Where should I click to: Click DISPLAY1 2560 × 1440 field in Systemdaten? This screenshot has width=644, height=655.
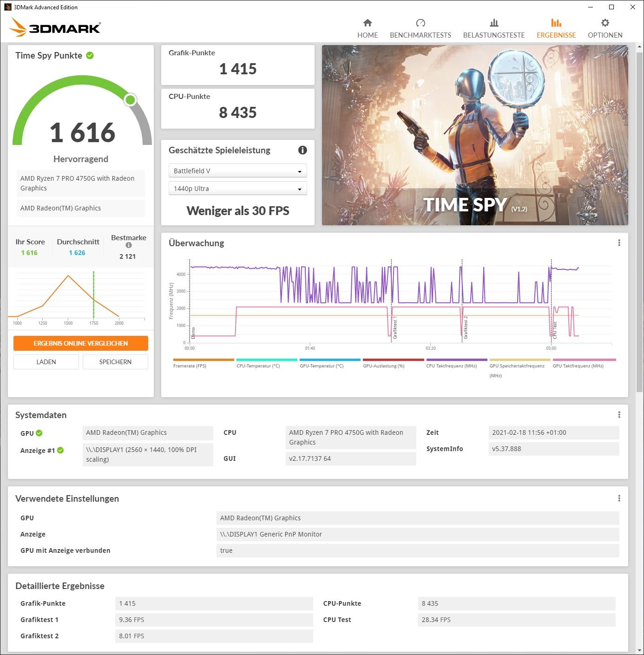coord(148,454)
